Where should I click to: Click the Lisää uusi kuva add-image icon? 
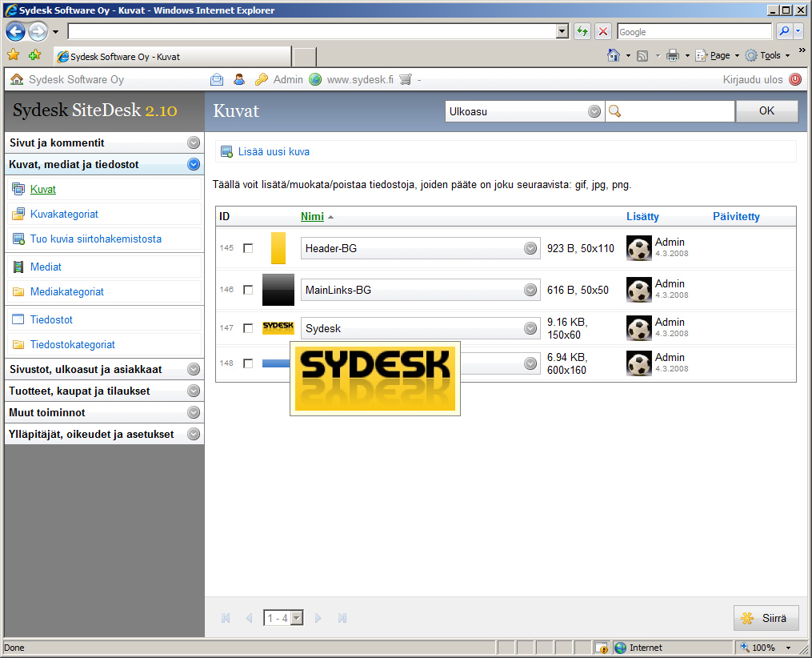(x=227, y=152)
